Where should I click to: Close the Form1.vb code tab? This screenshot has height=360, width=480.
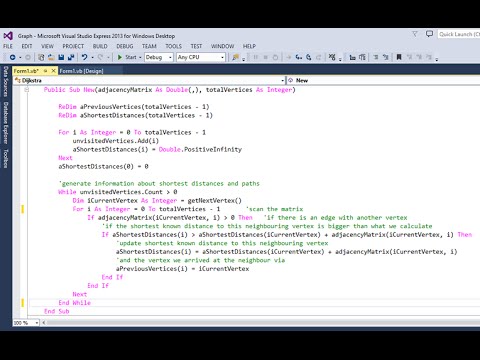(x=53, y=71)
